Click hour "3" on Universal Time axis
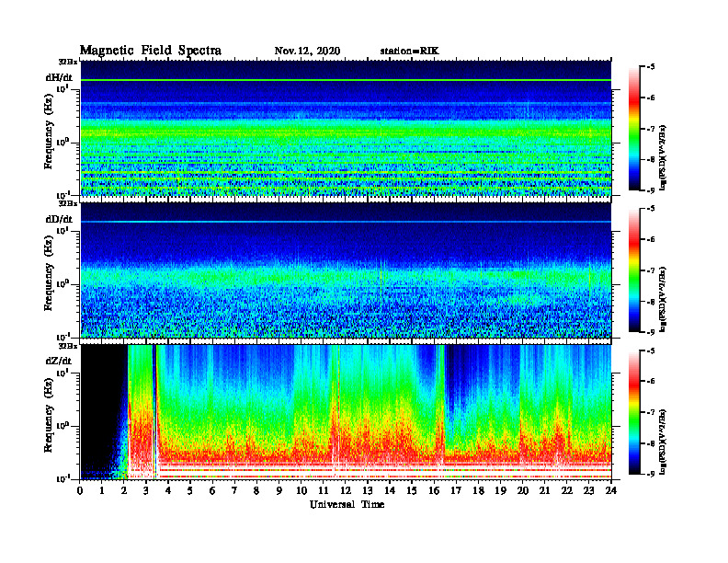Viewport: 728px width, 563px height. pos(146,491)
